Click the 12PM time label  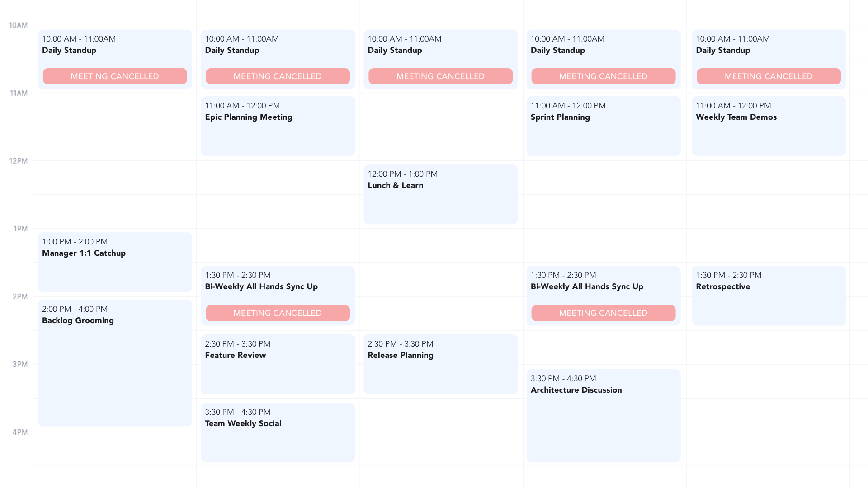point(20,161)
